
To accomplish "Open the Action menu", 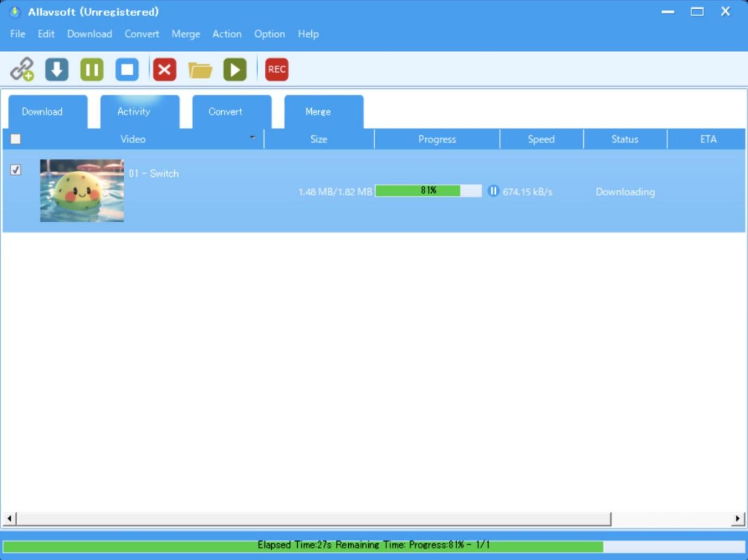I will (227, 34).
